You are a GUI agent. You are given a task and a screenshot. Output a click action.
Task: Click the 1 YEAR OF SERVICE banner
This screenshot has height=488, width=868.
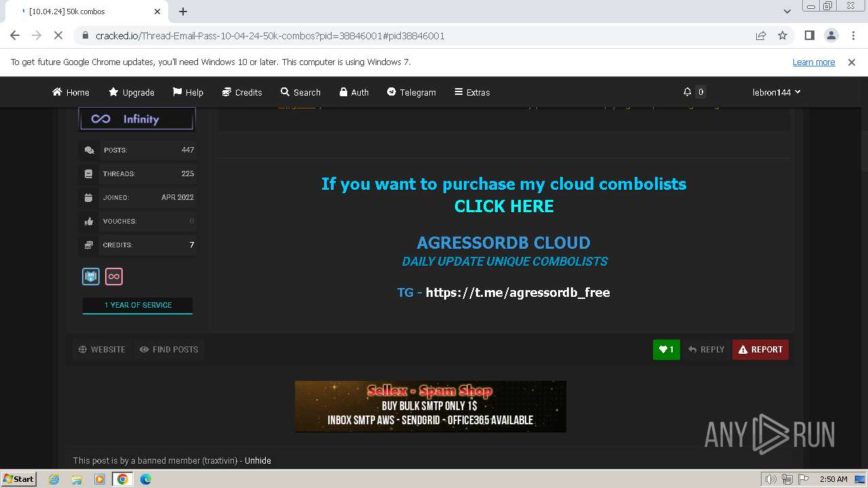(138, 305)
